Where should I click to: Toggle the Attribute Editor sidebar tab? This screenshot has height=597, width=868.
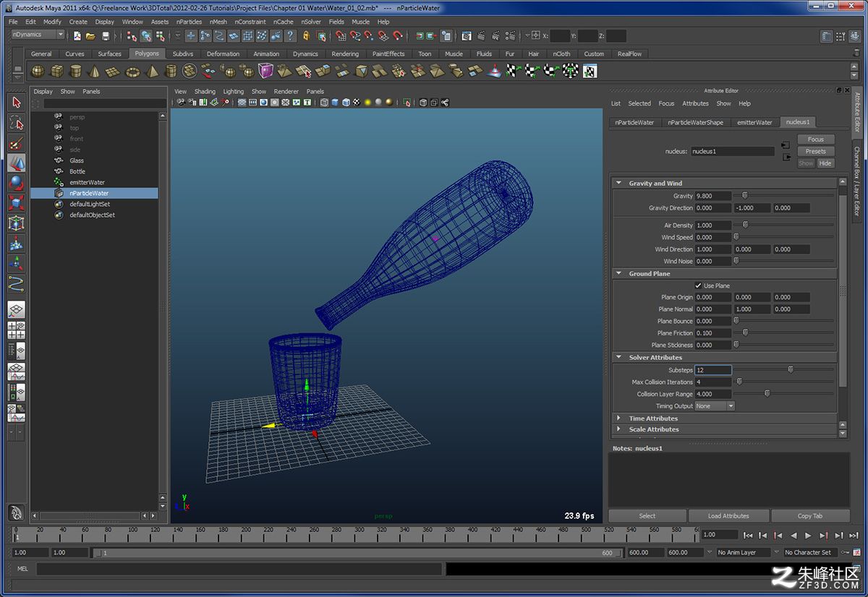click(857, 113)
